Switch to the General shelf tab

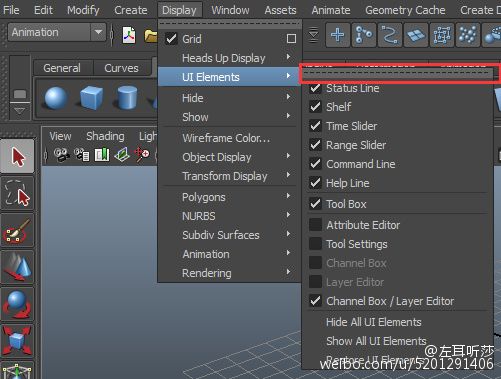pos(62,68)
